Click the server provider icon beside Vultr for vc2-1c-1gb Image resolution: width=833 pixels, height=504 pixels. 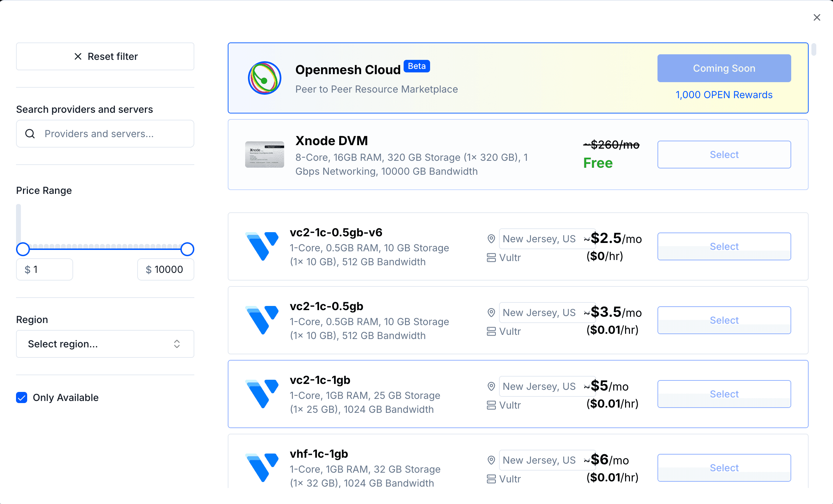(491, 405)
